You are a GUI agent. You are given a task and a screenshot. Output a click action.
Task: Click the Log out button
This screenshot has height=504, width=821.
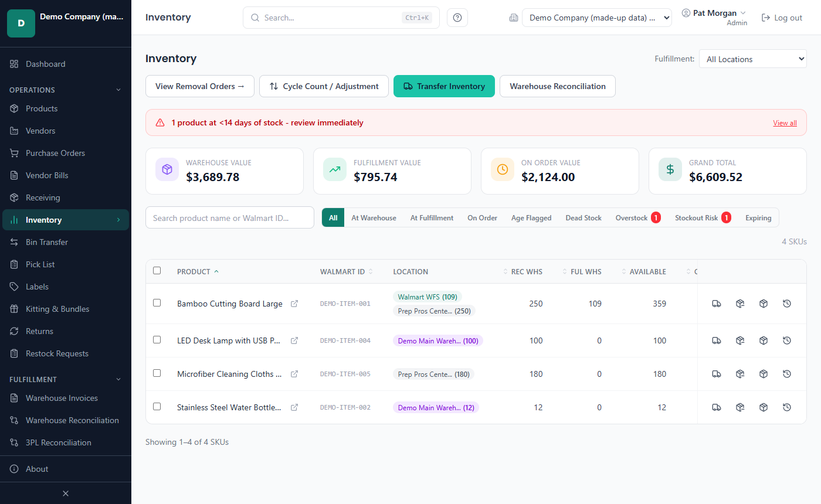coord(782,18)
